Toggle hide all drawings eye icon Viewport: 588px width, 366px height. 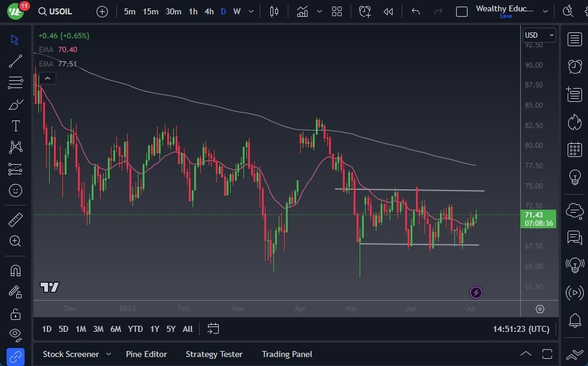16,334
